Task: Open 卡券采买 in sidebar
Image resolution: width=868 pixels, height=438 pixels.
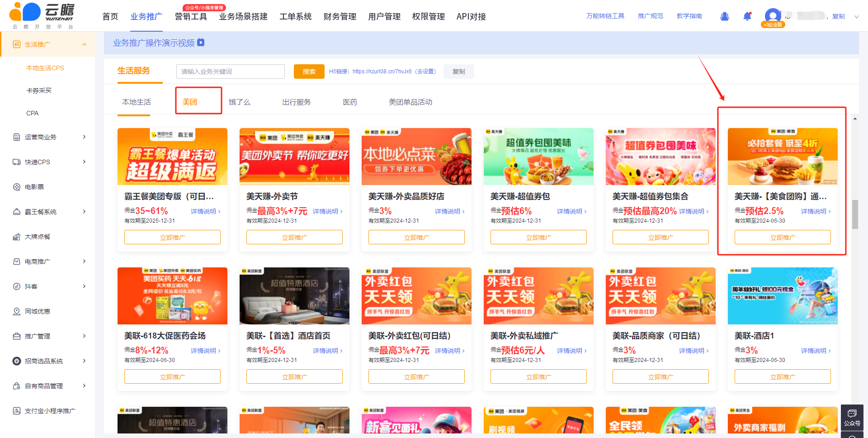Action: tap(39, 90)
